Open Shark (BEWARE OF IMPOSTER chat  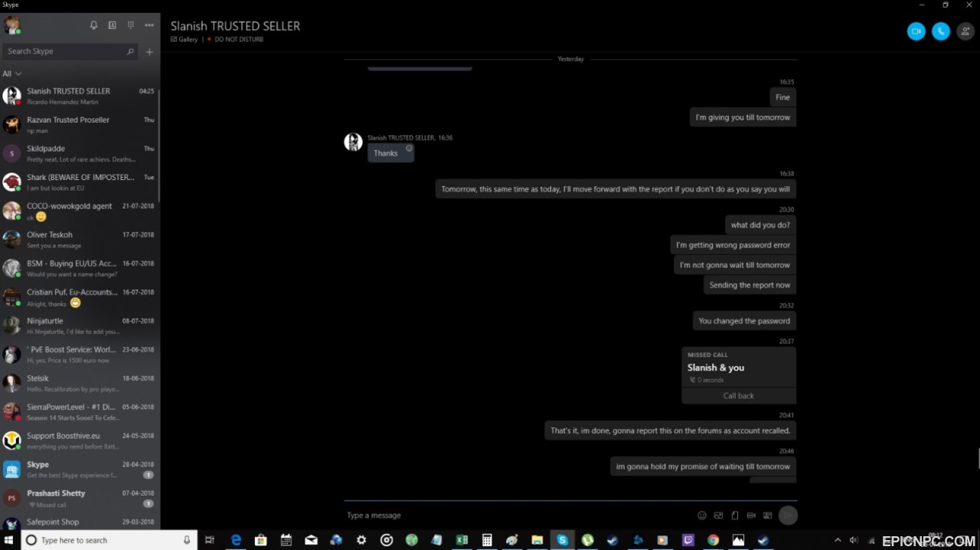(x=80, y=182)
